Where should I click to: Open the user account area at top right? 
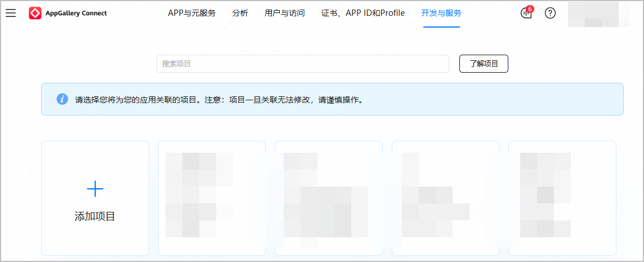click(x=598, y=14)
